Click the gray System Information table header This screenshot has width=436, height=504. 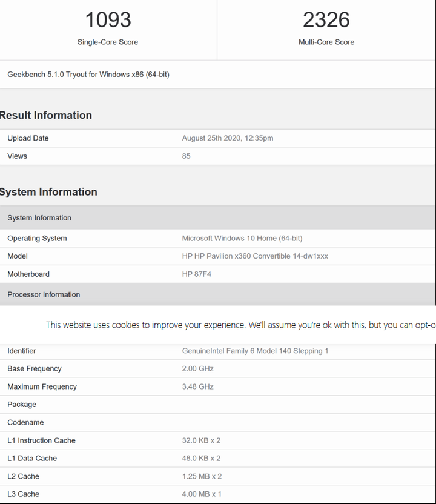[x=217, y=218]
